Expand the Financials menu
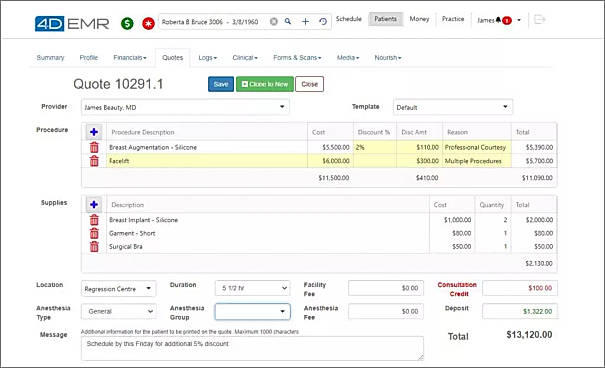This screenshot has width=605, height=368. [130, 57]
